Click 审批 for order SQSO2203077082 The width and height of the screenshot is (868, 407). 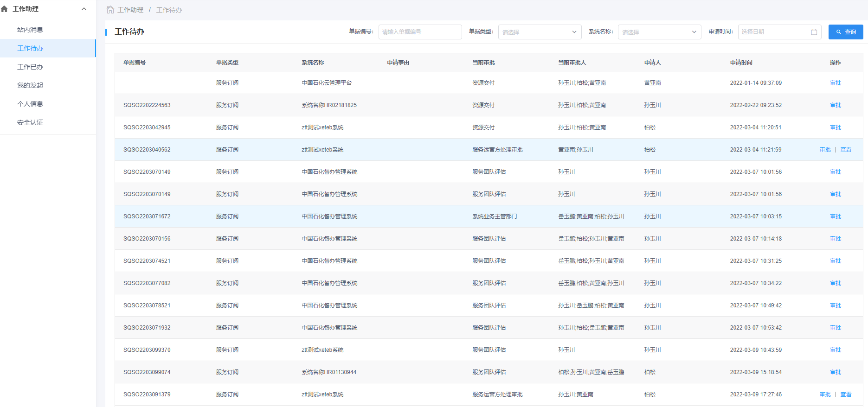[x=836, y=283]
